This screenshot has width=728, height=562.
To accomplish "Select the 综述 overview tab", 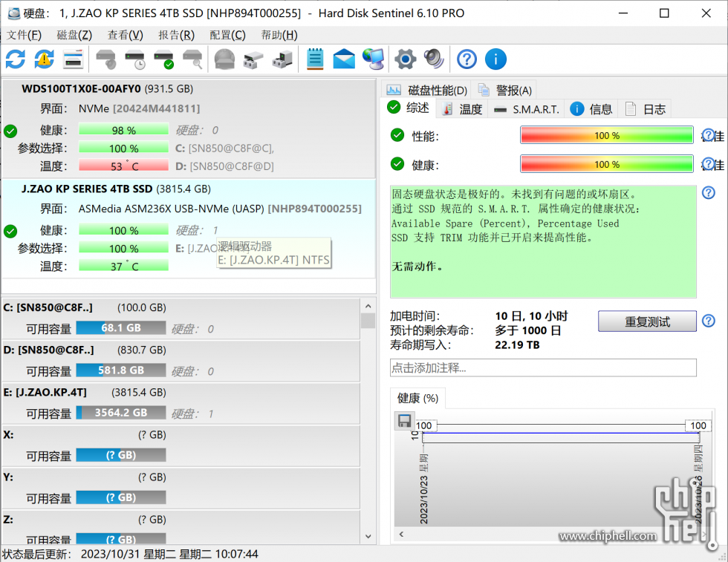I will [408, 108].
